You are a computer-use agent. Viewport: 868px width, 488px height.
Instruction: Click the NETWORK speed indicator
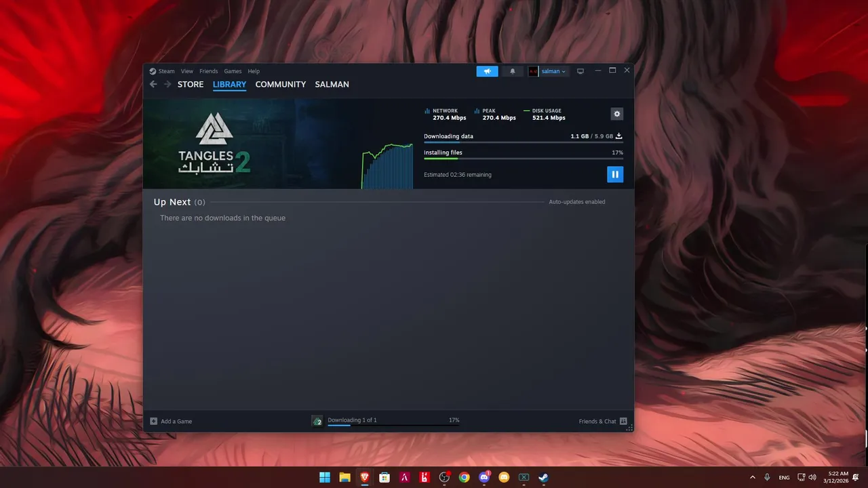tap(445, 114)
